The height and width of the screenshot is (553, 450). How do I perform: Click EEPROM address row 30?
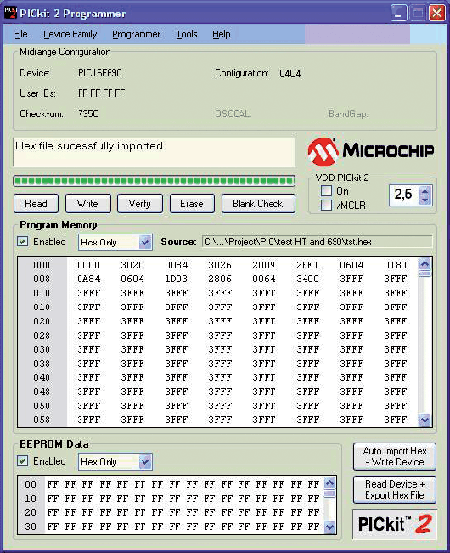tap(30, 527)
